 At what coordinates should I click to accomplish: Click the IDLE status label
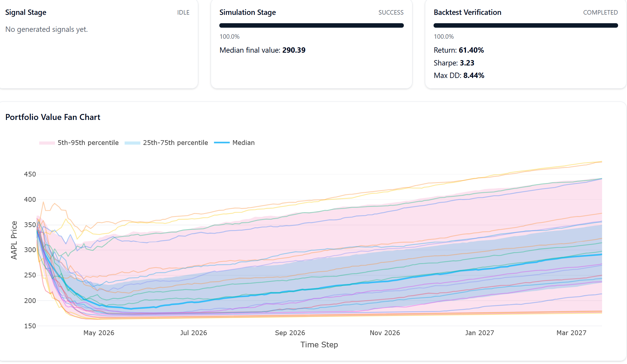click(x=183, y=13)
